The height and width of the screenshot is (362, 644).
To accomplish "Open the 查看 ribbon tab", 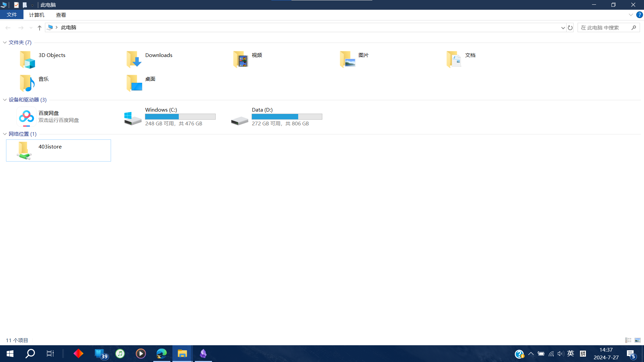I will coord(61,15).
